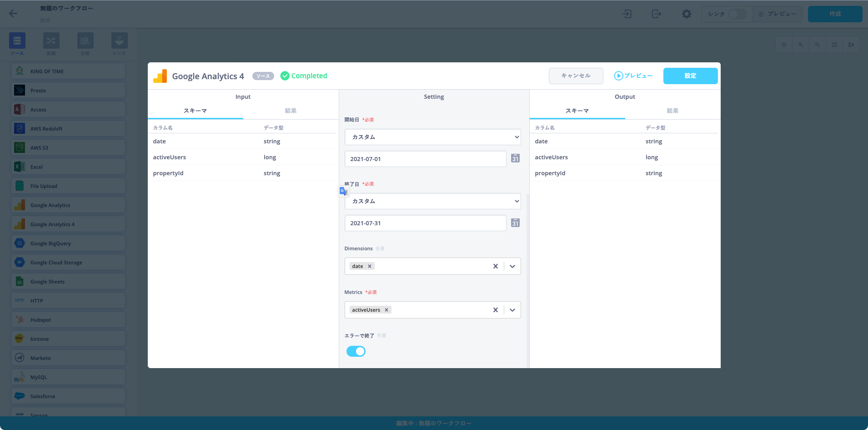Viewport: 868px width, 430px height.
Task: Add Google BigQuery source from sidebar
Action: pos(69,243)
